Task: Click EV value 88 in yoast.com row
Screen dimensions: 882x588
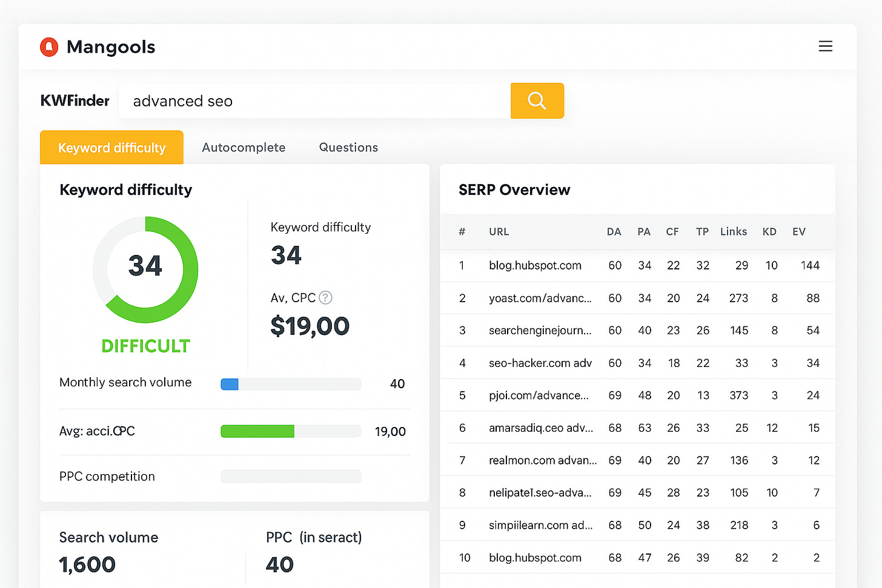Action: (813, 298)
